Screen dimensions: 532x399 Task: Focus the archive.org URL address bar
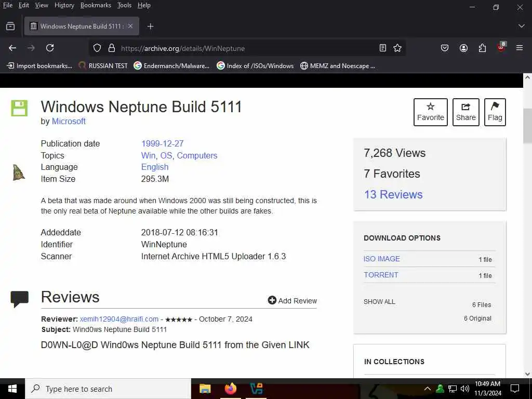(x=248, y=48)
